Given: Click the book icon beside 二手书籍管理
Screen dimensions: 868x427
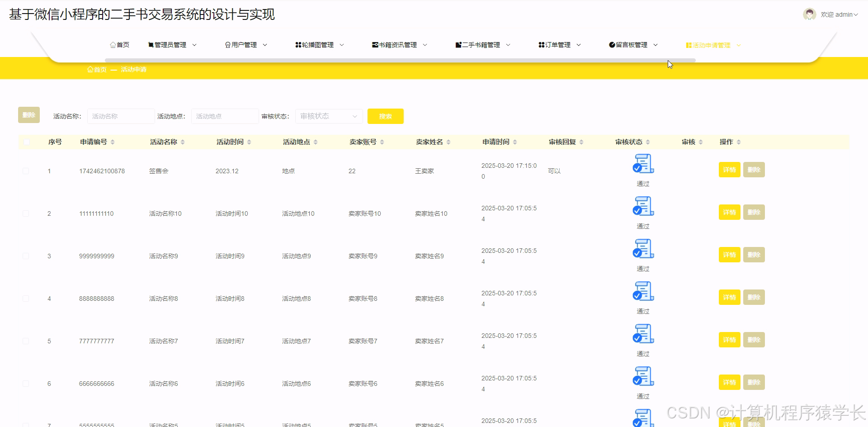Looking at the screenshot, I should (x=458, y=44).
